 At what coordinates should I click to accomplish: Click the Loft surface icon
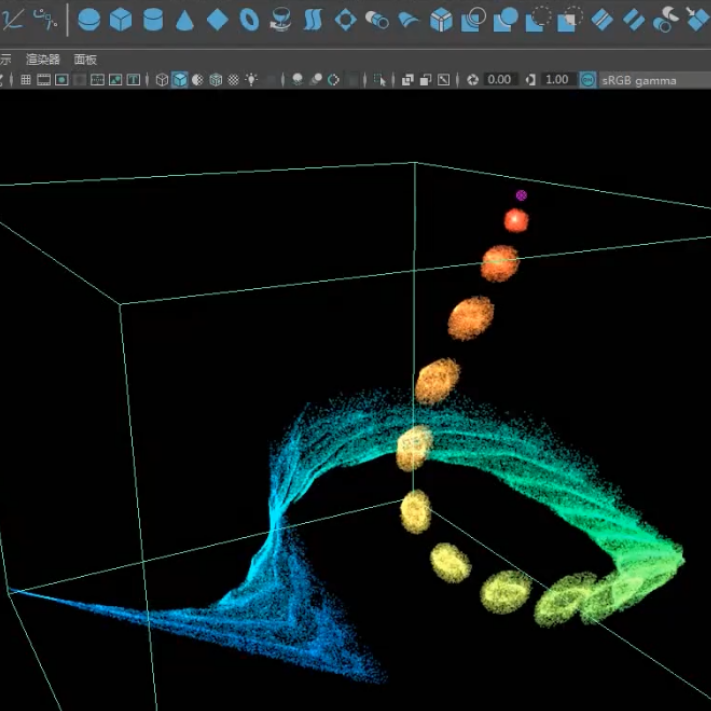313,20
